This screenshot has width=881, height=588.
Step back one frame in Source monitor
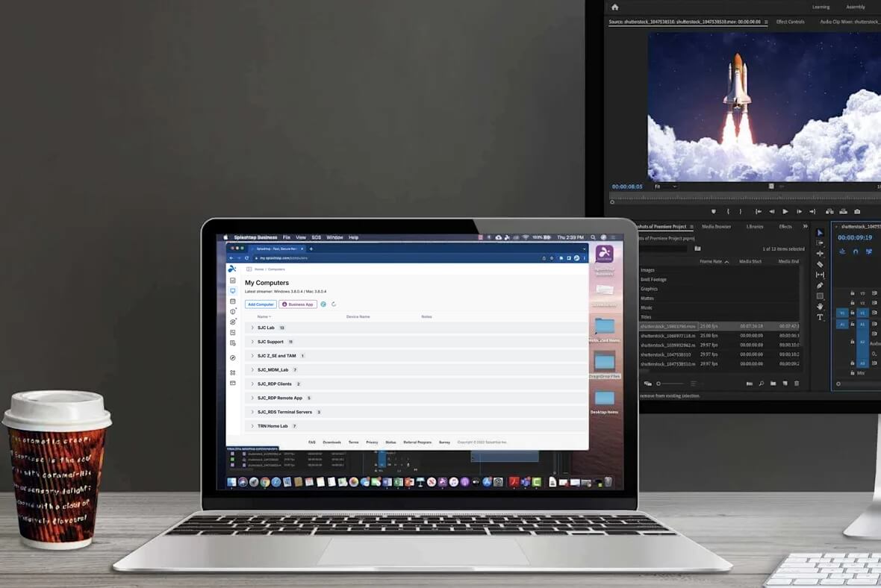[x=771, y=212]
